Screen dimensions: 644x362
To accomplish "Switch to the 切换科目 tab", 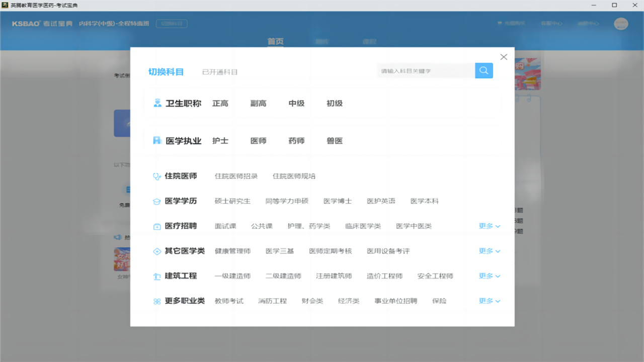I will [166, 72].
